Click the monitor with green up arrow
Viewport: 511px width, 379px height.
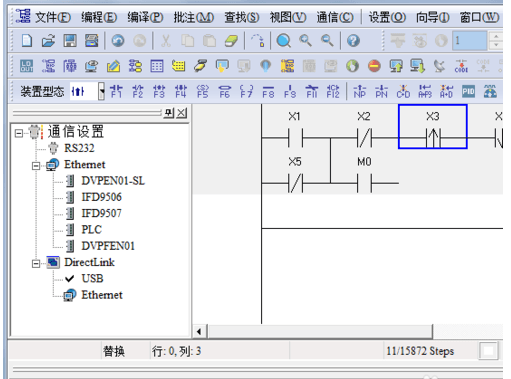[396, 66]
